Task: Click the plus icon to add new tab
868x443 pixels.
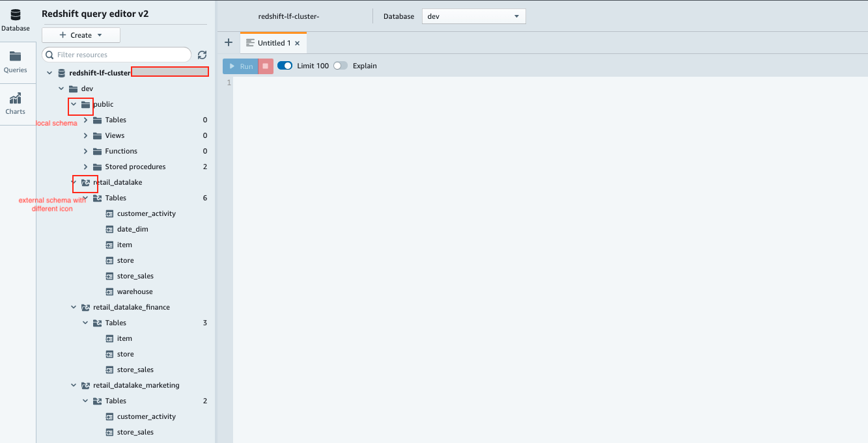Action: click(229, 43)
